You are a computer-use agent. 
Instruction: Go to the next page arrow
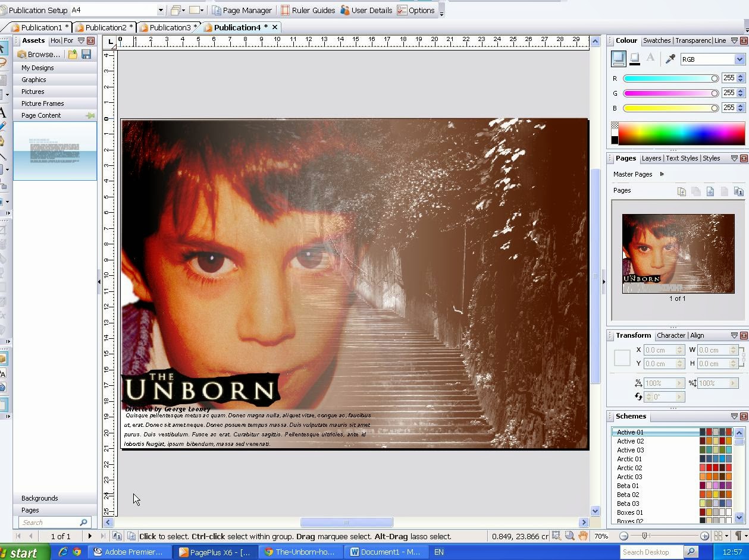[90, 536]
